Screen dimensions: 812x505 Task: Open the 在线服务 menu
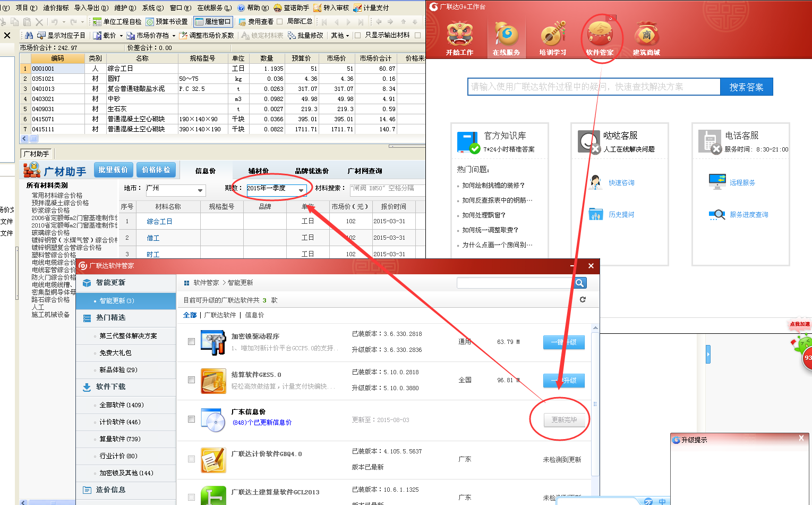click(x=215, y=7)
